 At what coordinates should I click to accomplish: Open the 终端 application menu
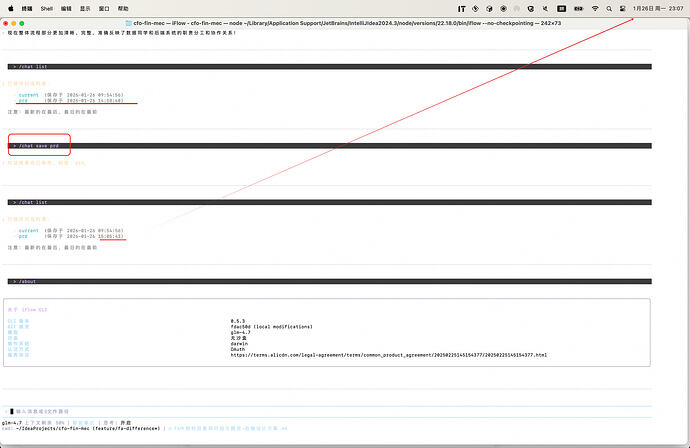pos(27,8)
